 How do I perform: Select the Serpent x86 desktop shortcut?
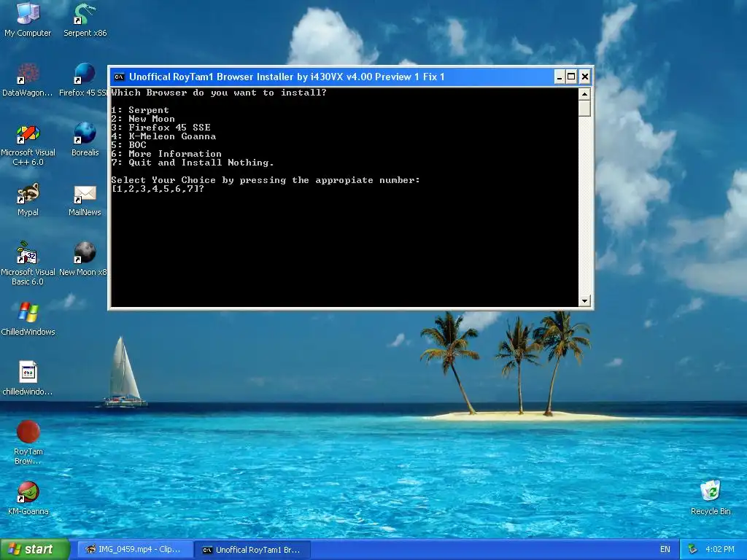(85, 19)
